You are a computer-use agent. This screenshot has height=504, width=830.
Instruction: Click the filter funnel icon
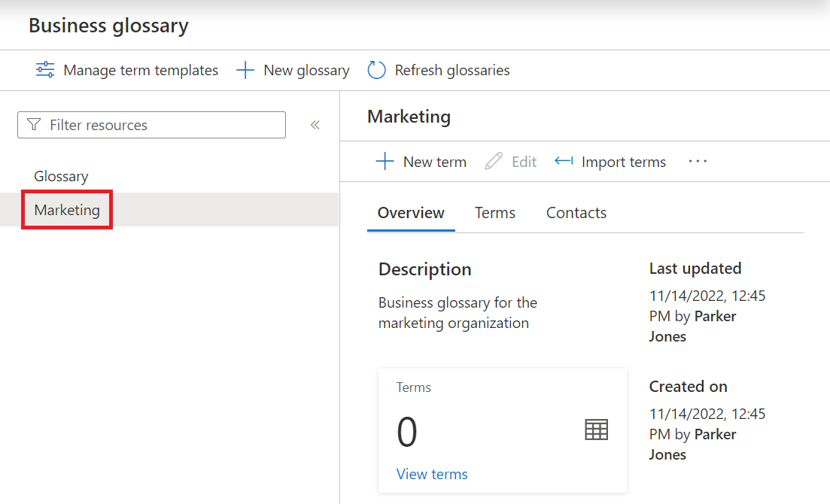34,125
